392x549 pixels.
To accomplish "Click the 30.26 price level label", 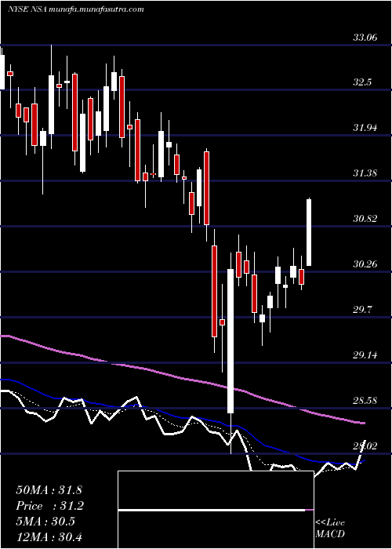I will tap(365, 264).
